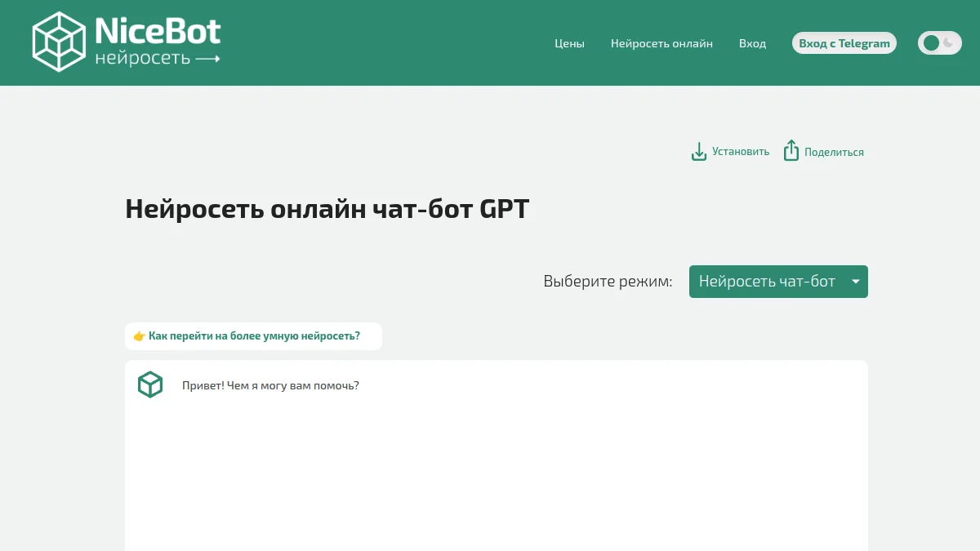Click the dropdown arrow on mode selector
This screenshot has width=980, height=551.
(855, 282)
